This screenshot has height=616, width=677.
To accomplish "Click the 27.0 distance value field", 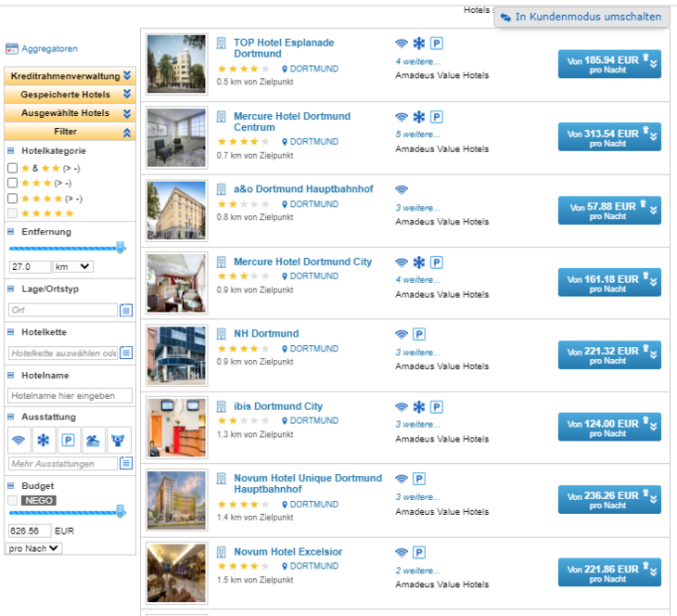I will click(x=30, y=266).
